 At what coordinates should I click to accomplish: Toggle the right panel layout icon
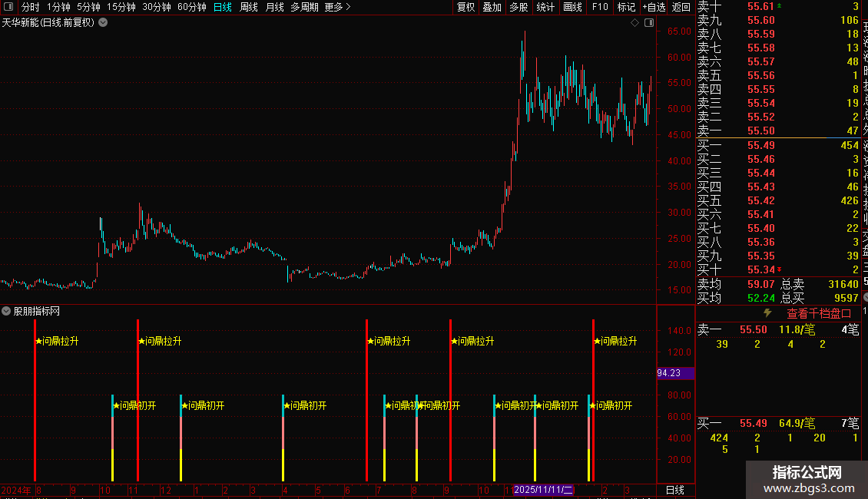click(x=649, y=23)
